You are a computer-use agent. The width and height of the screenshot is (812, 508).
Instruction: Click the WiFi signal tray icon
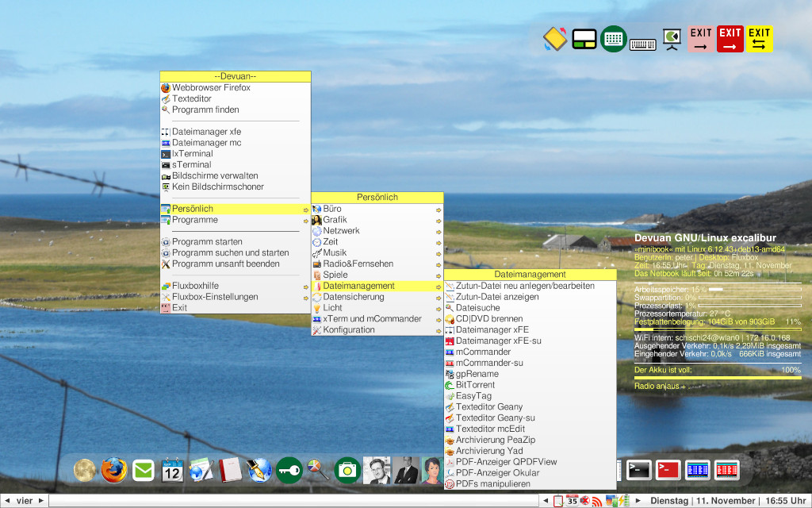click(596, 501)
